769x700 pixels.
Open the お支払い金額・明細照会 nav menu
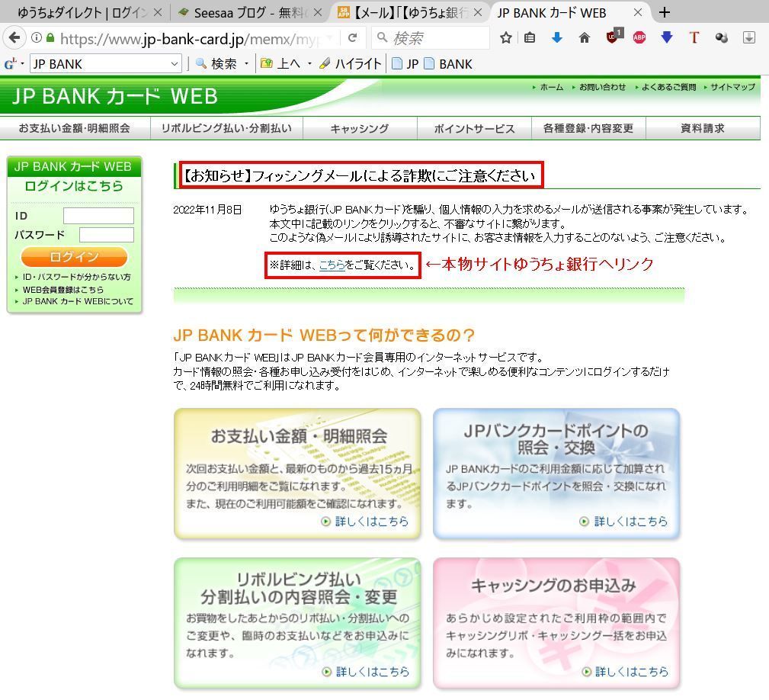(x=75, y=129)
